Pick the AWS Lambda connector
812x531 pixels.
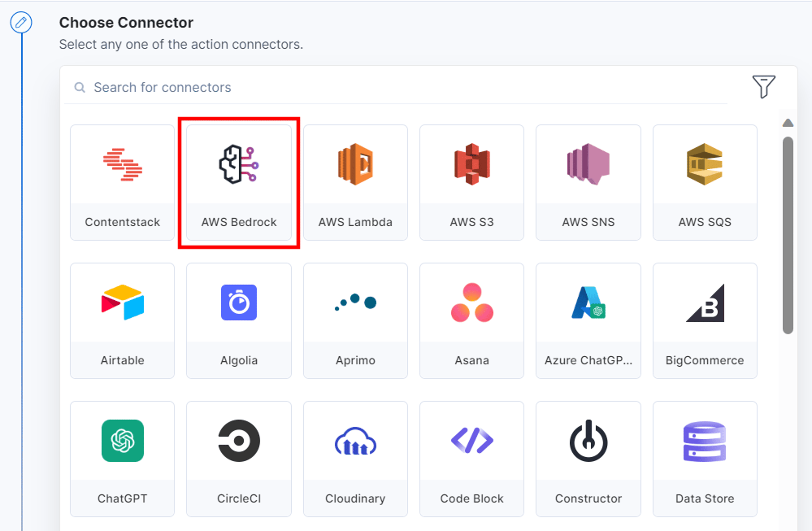(x=355, y=183)
